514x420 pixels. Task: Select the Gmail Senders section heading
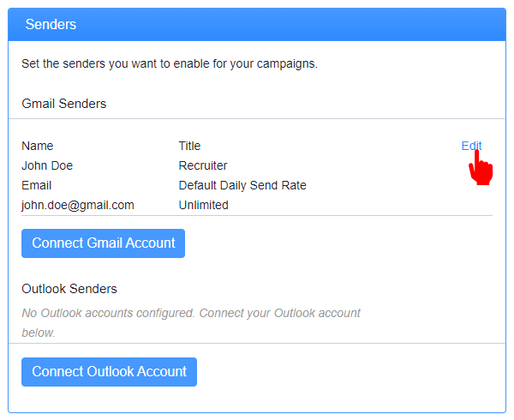[x=64, y=104]
